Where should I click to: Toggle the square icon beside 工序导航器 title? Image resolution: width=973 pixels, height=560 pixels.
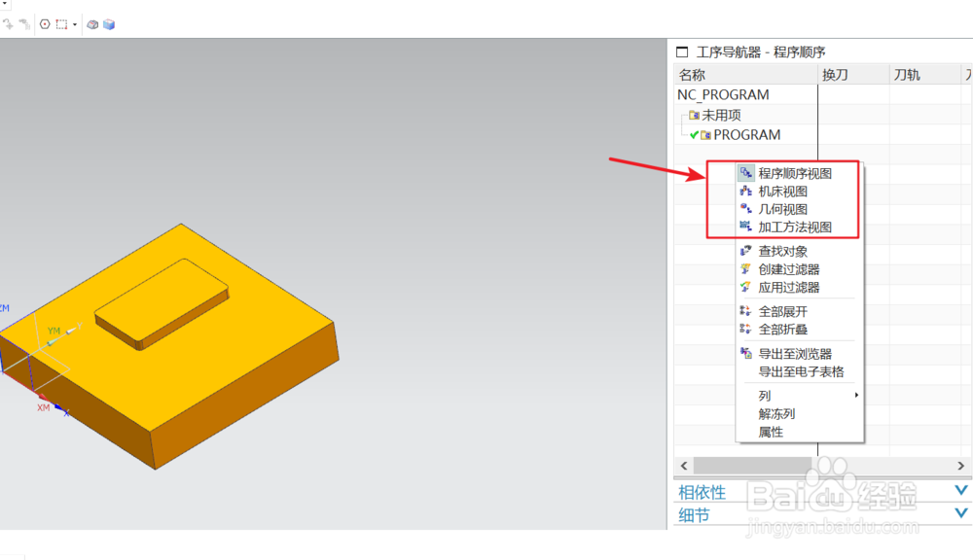pos(682,52)
